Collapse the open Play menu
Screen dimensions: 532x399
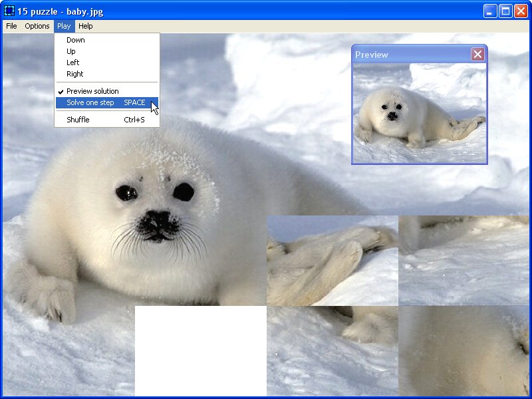[x=64, y=26]
